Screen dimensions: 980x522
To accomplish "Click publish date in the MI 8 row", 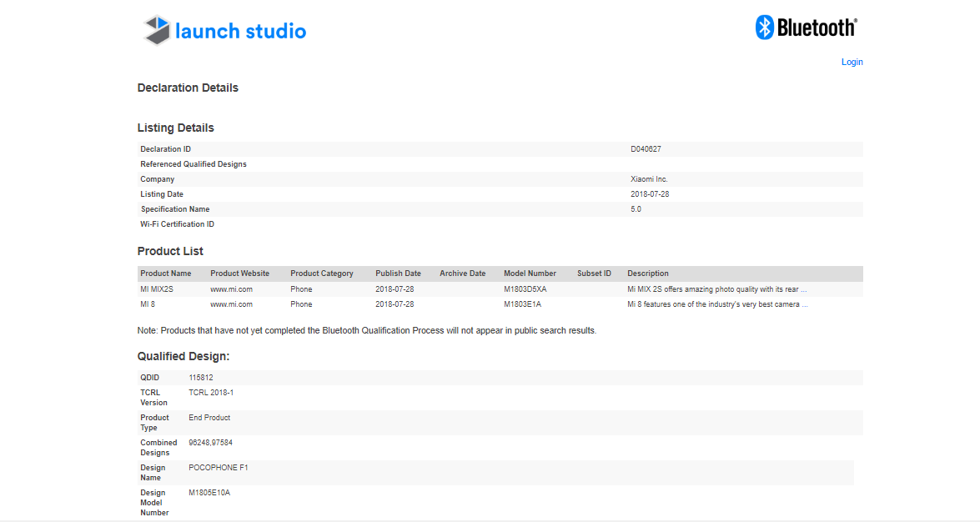I will [395, 304].
